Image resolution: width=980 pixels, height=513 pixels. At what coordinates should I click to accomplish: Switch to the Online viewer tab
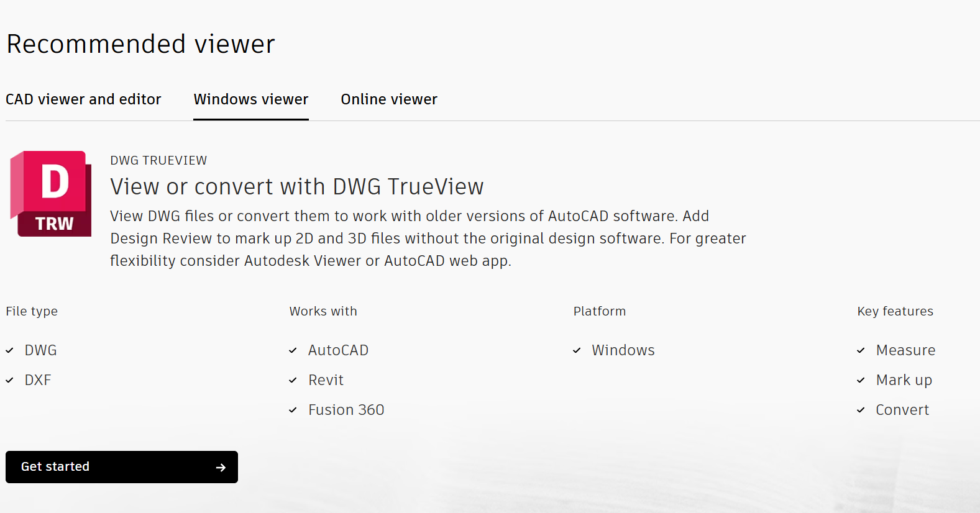[389, 99]
